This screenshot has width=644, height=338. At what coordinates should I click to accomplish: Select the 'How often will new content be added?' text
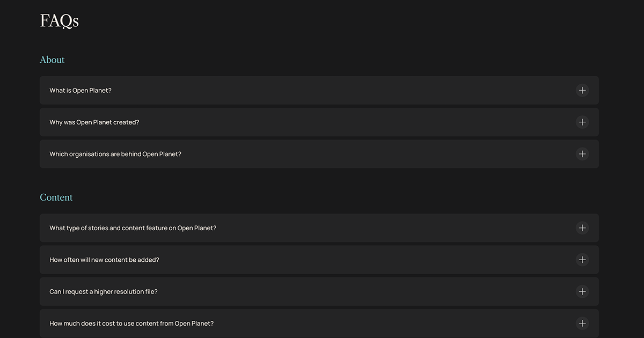click(104, 260)
